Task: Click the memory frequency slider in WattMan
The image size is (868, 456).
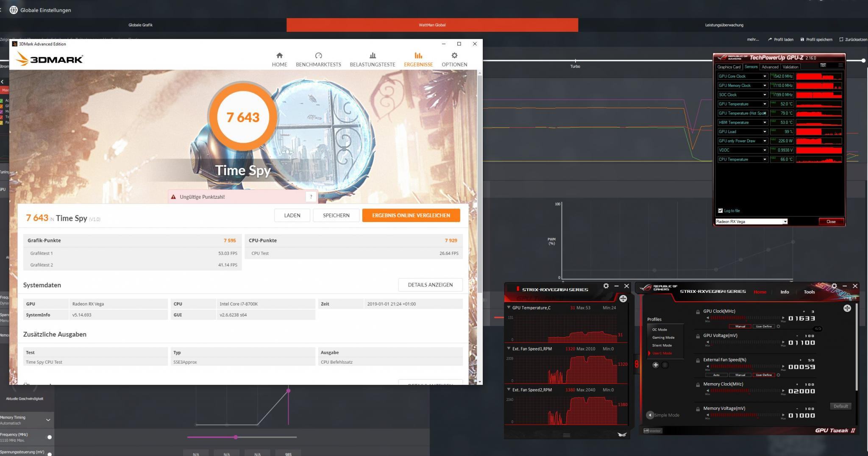Action: tap(242, 437)
